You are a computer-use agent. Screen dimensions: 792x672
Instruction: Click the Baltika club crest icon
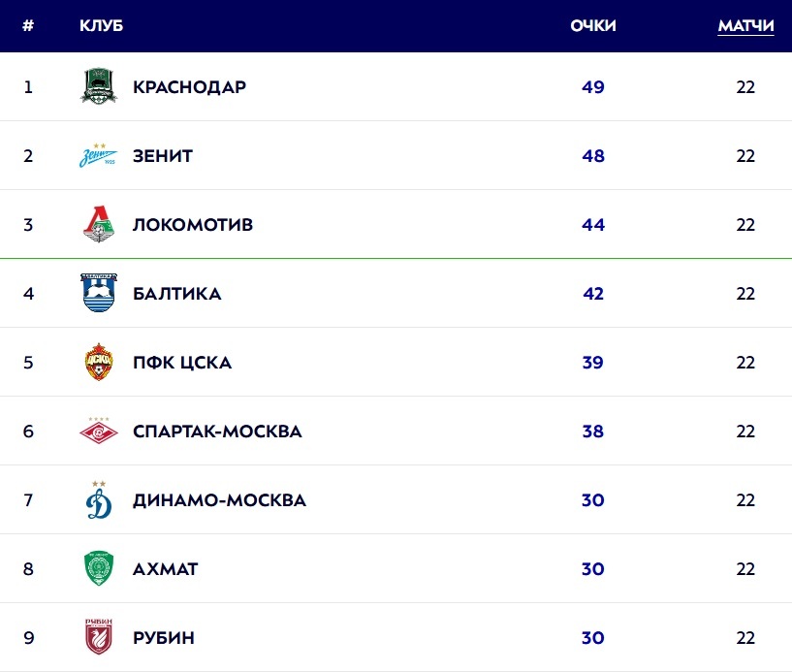98,293
